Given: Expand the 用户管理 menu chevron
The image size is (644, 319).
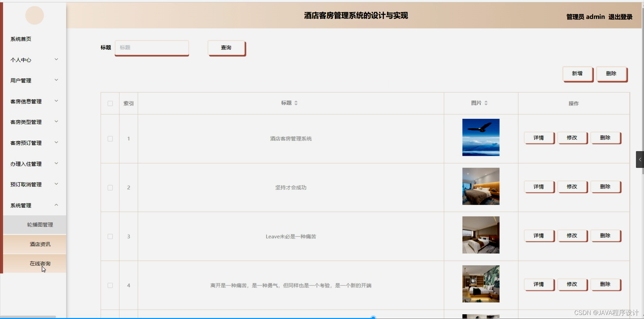Looking at the screenshot, I should pos(56,80).
